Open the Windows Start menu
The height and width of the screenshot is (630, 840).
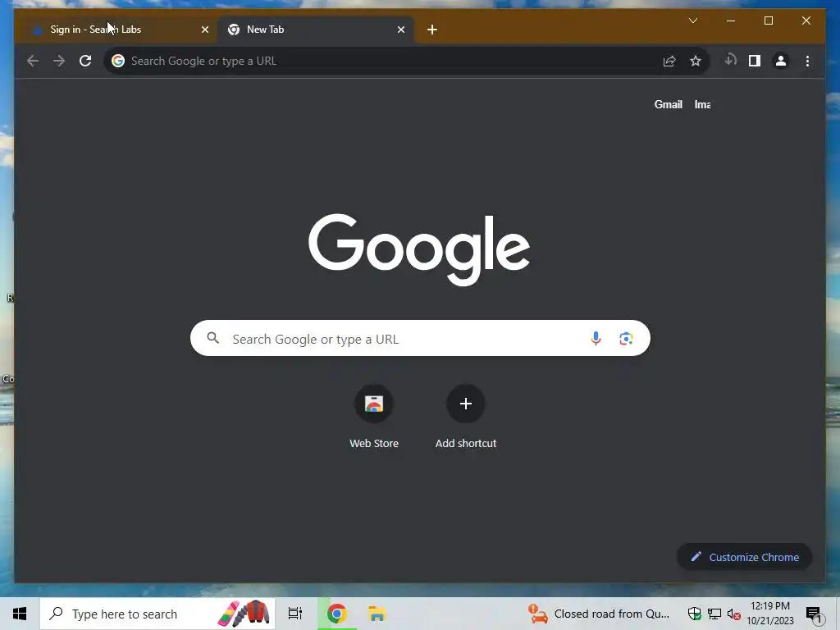click(x=20, y=614)
